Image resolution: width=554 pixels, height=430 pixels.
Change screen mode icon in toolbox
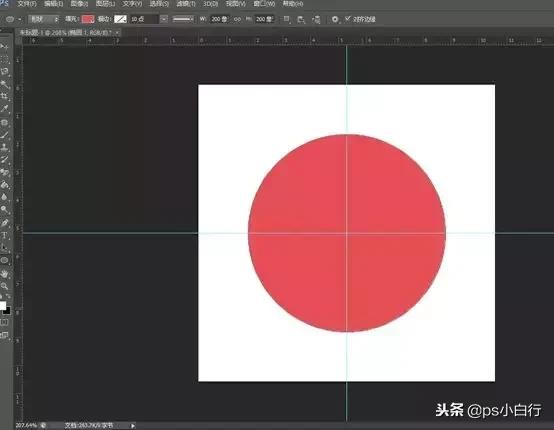pos(4,335)
